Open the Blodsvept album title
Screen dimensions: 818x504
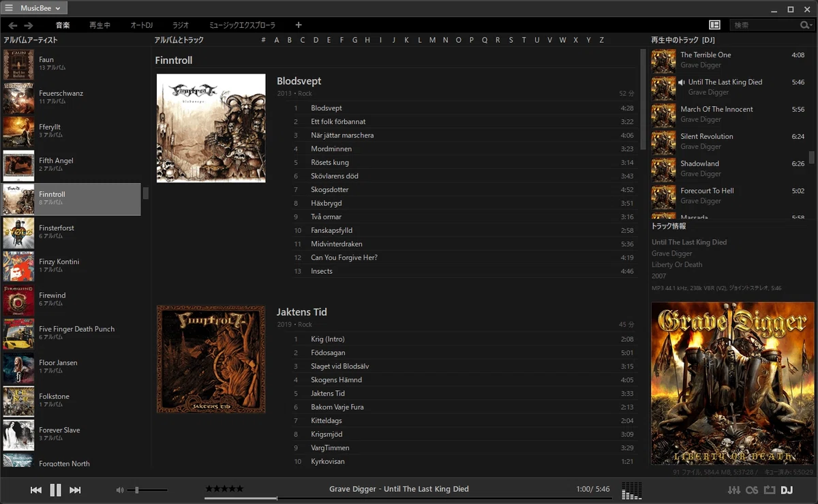point(299,81)
